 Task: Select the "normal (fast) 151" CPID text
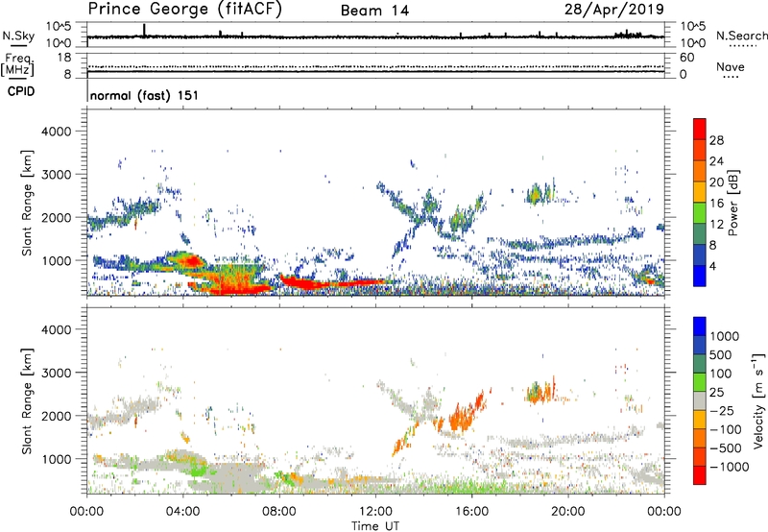point(145,95)
